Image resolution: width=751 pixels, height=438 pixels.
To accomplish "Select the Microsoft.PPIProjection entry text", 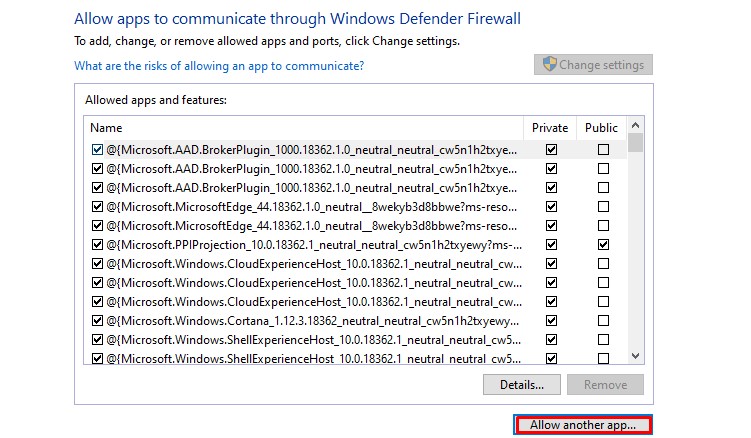I will pyautogui.click(x=314, y=245).
